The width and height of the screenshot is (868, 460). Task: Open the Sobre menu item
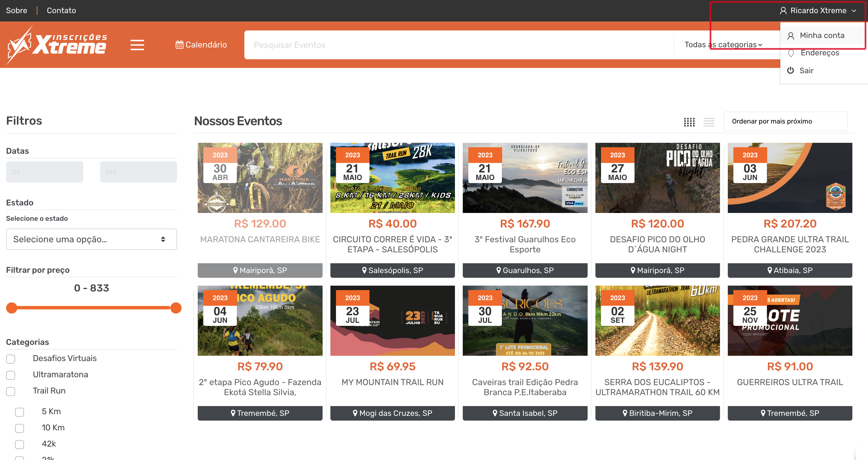pyautogui.click(x=16, y=10)
